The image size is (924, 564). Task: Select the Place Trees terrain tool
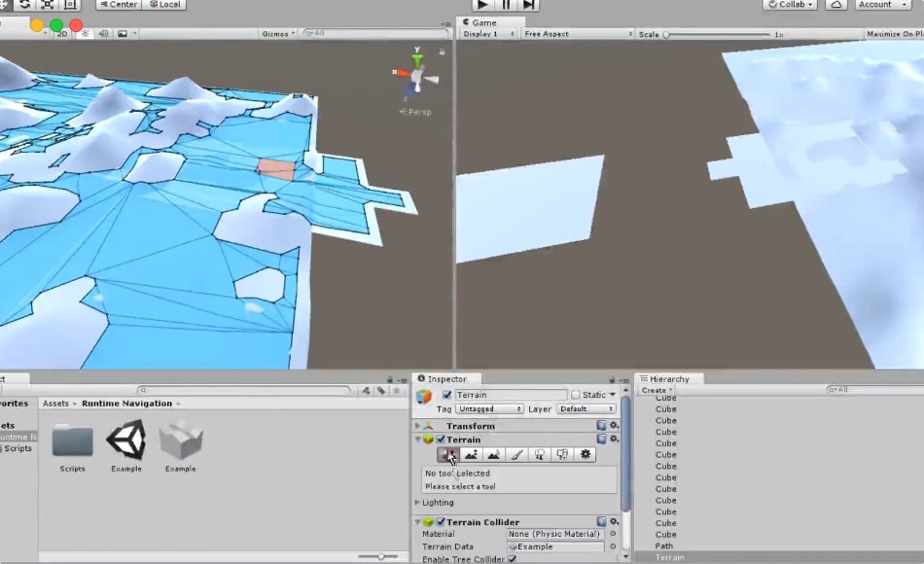click(539, 455)
